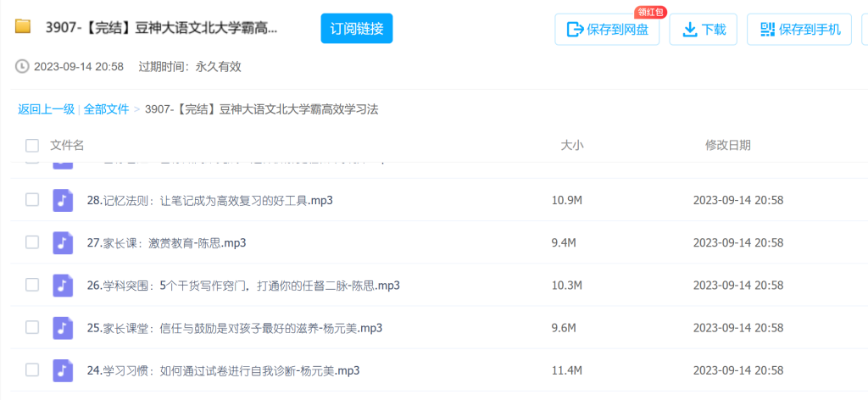Click the 订阅链接 button

(x=357, y=28)
